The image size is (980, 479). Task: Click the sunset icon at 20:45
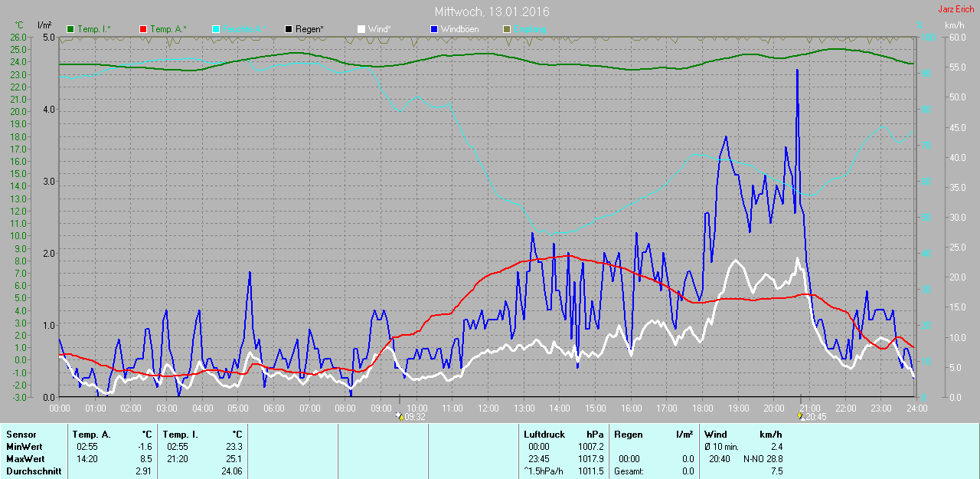800,417
